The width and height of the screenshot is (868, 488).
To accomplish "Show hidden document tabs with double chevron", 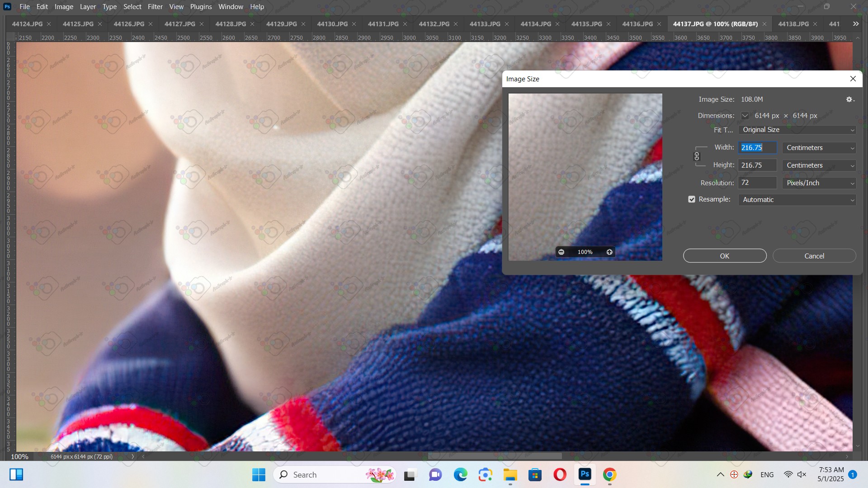I will point(856,24).
